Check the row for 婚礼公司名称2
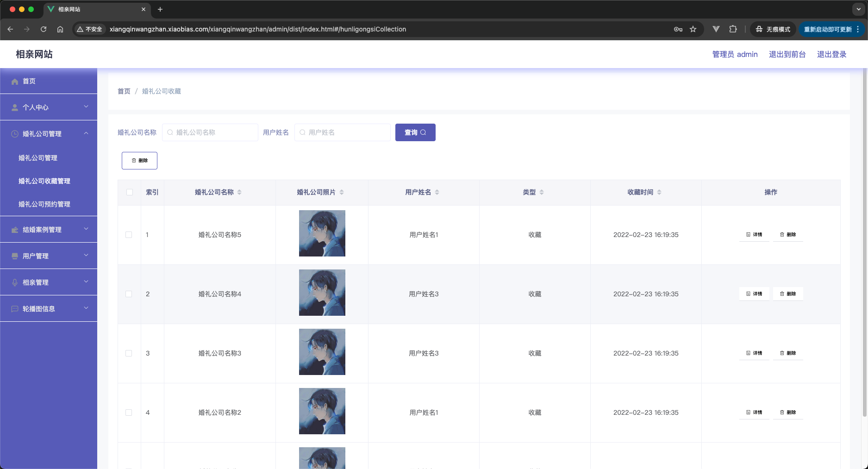The image size is (868, 469). [129, 413]
